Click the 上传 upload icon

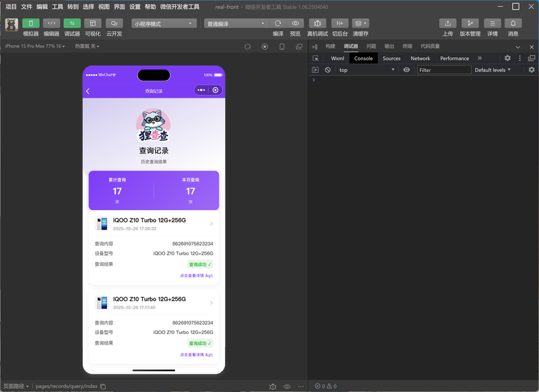(448, 23)
